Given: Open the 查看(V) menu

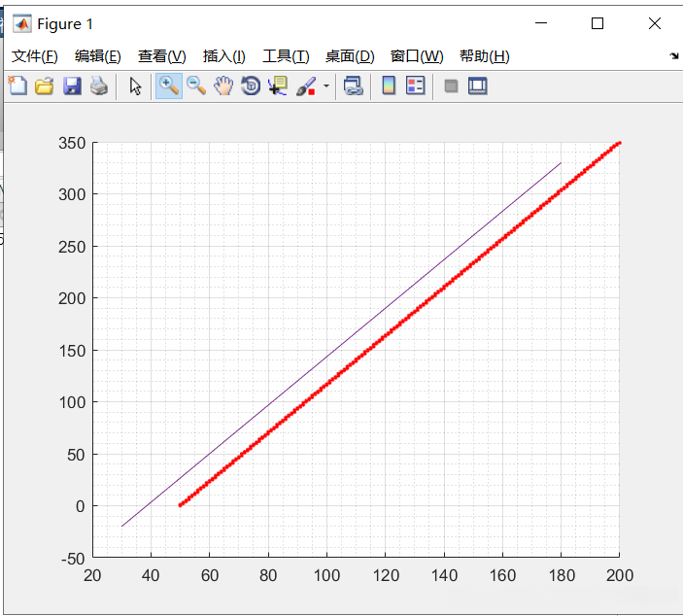Looking at the screenshot, I should (x=161, y=56).
